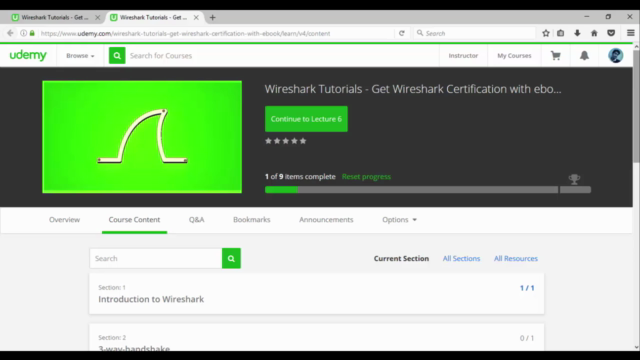Expand Section 1 Introduction to Wireshark
The width and height of the screenshot is (640, 360).
[x=316, y=294]
